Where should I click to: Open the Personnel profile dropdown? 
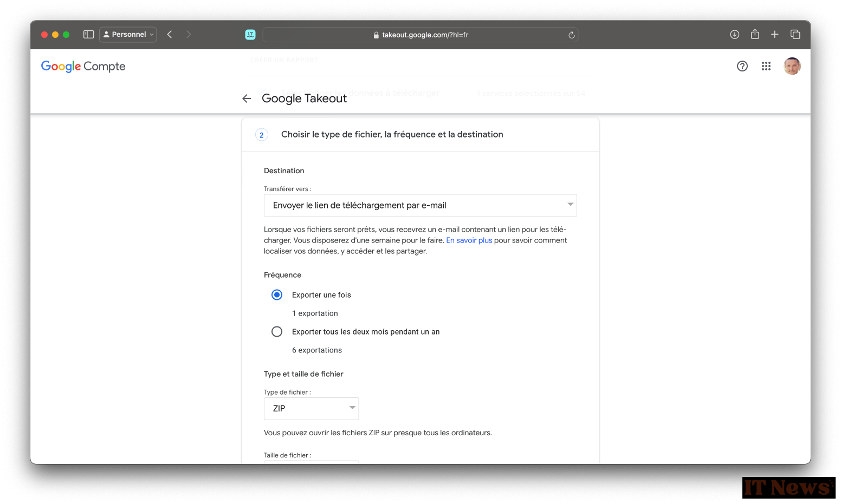(128, 34)
